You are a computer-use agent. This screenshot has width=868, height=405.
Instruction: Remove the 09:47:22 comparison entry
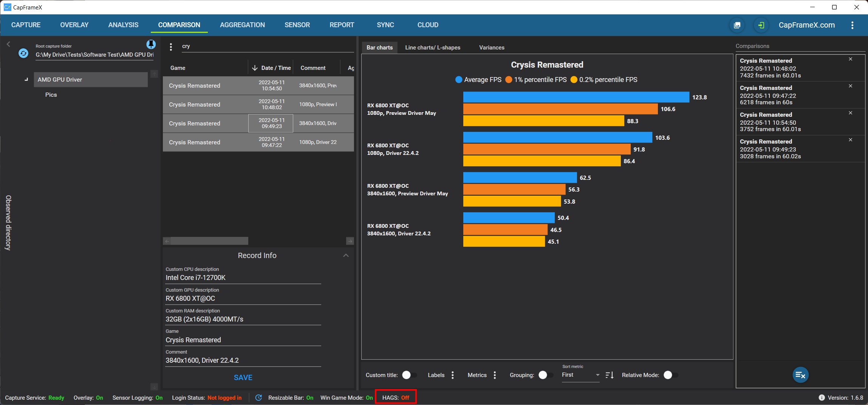point(850,86)
